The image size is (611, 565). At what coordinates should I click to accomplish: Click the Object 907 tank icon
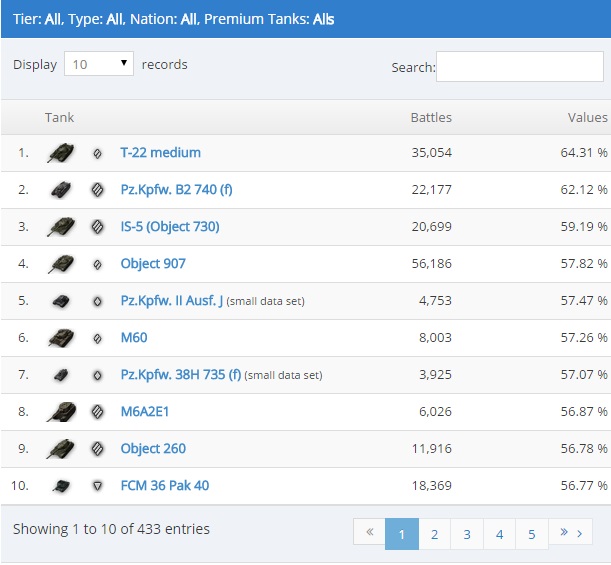[x=61, y=264]
